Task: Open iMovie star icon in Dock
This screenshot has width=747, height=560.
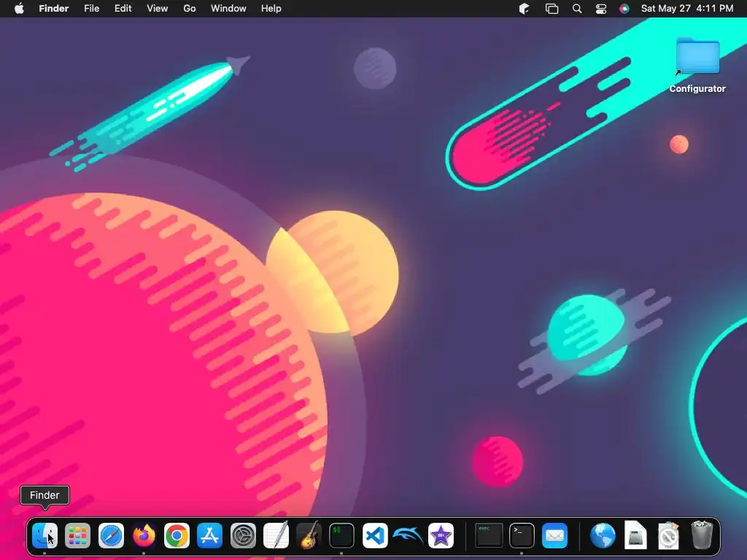Action: pyautogui.click(x=441, y=536)
